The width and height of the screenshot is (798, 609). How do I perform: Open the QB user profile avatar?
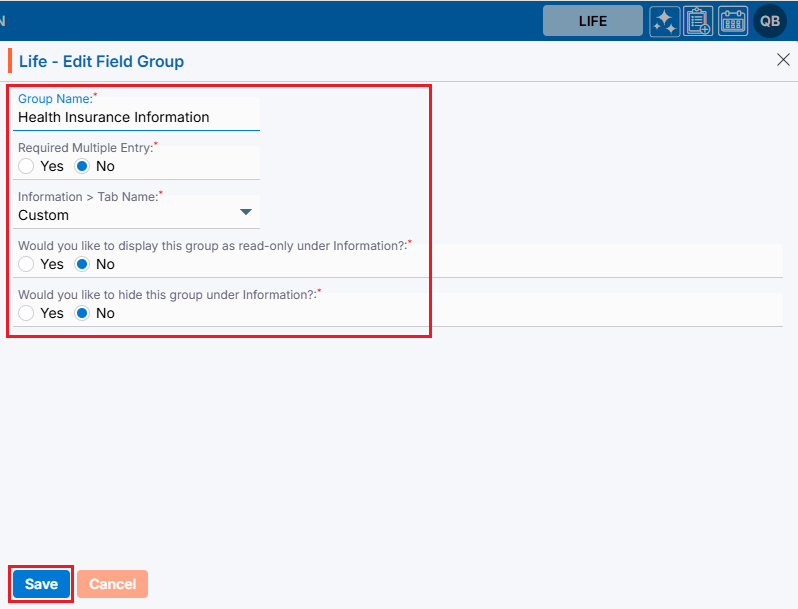770,21
